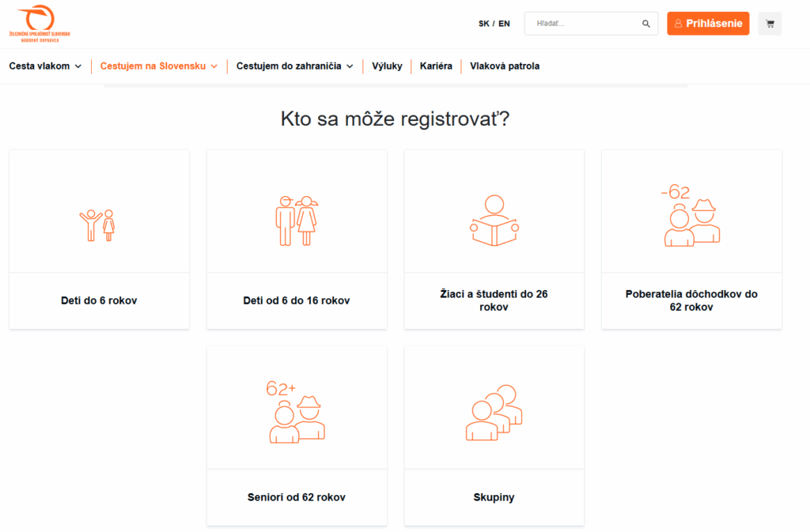The height and width of the screenshot is (532, 810).
Task: Expand the Cestujem na Slovensku menu
Action: [x=158, y=66]
